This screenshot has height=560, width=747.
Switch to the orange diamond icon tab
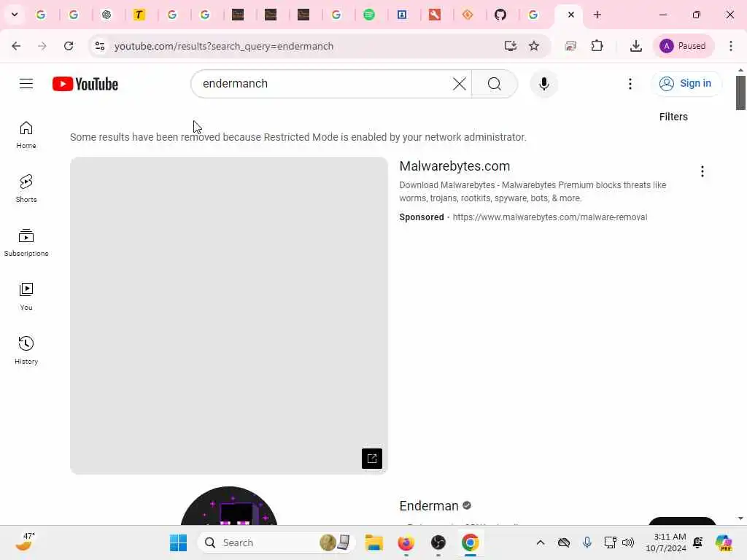(468, 15)
